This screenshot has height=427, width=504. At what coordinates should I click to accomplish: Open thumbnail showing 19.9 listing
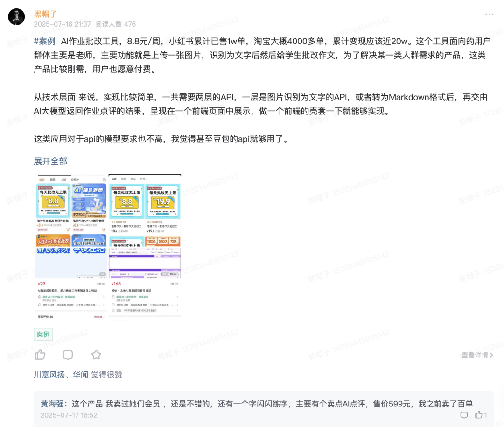[x=145, y=210]
